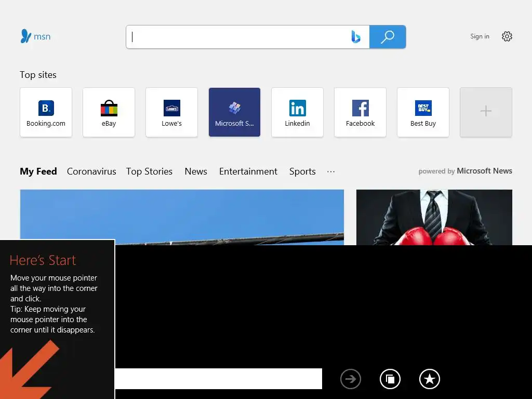Open the Facebook top site tile
Image resolution: width=532 pixels, height=399 pixels.
[x=360, y=112]
